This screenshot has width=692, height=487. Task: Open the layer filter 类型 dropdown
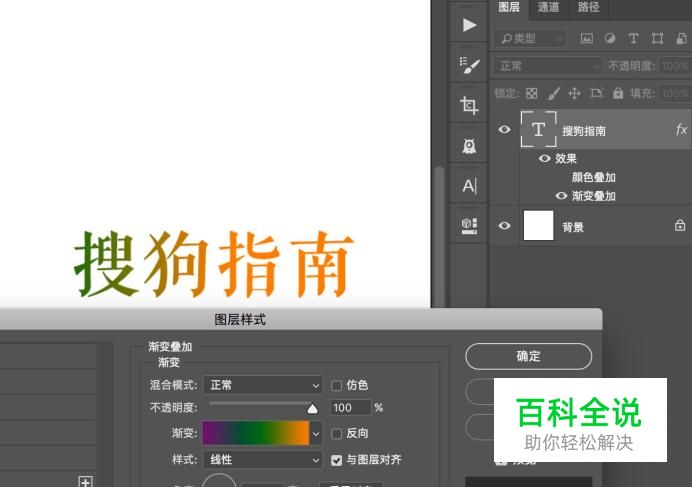[x=530, y=38]
